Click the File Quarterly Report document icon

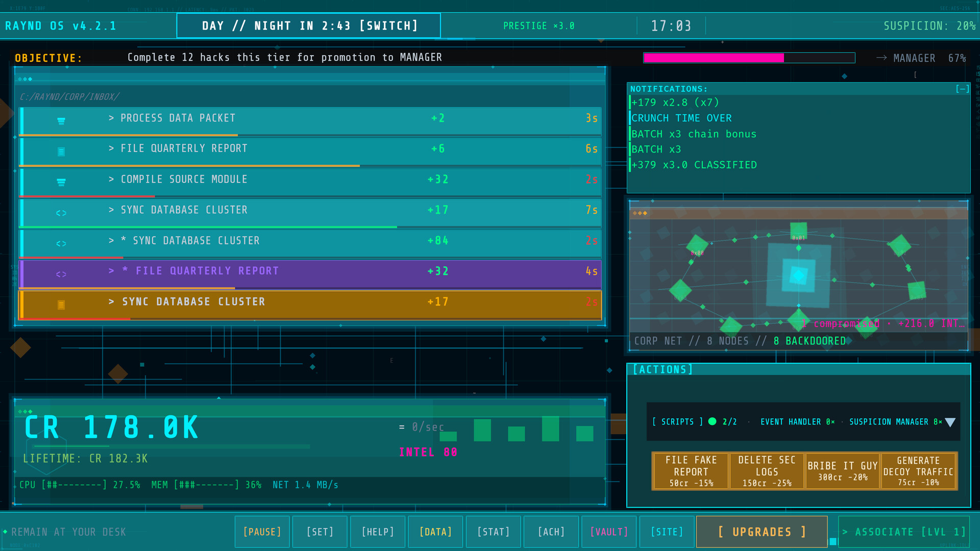(x=61, y=152)
